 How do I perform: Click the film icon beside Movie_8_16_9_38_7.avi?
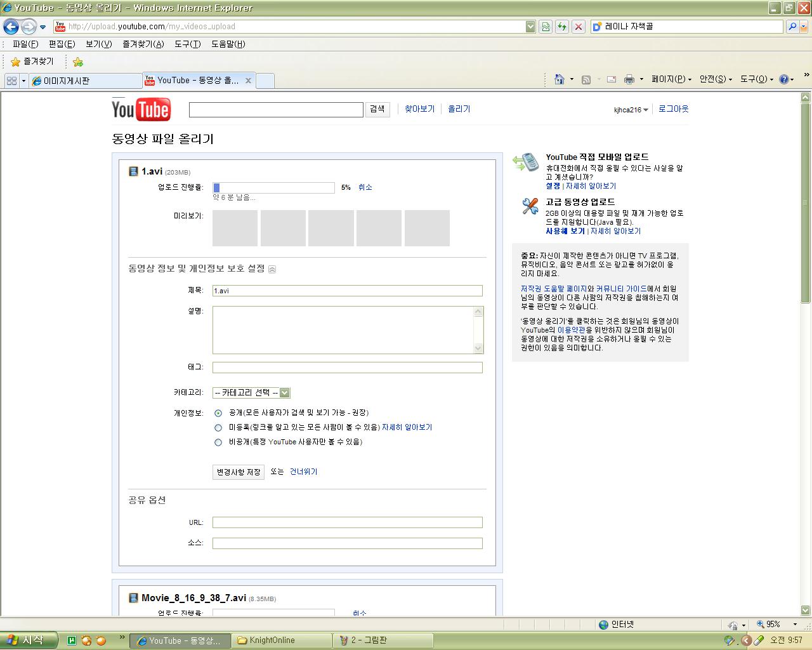[133, 598]
